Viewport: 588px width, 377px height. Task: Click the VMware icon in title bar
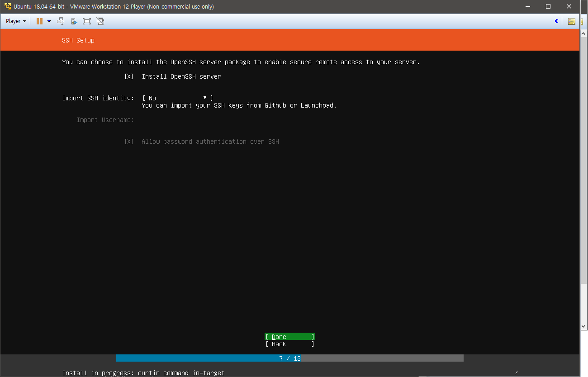8,6
